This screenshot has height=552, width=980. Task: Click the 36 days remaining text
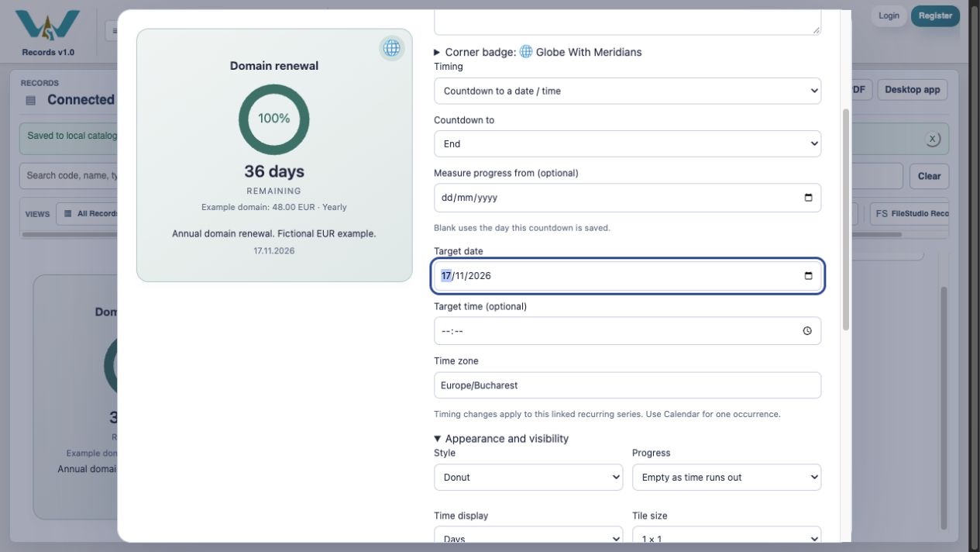274,171
